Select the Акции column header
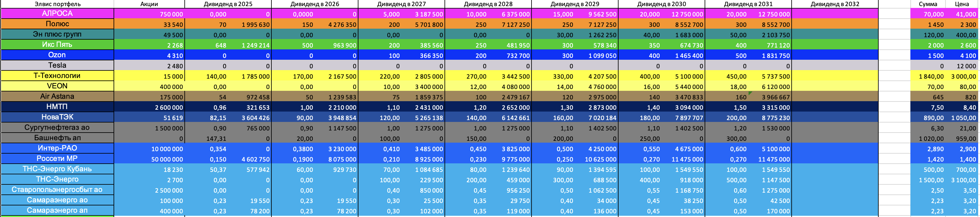This screenshot has width=980, height=217. [x=149, y=4]
